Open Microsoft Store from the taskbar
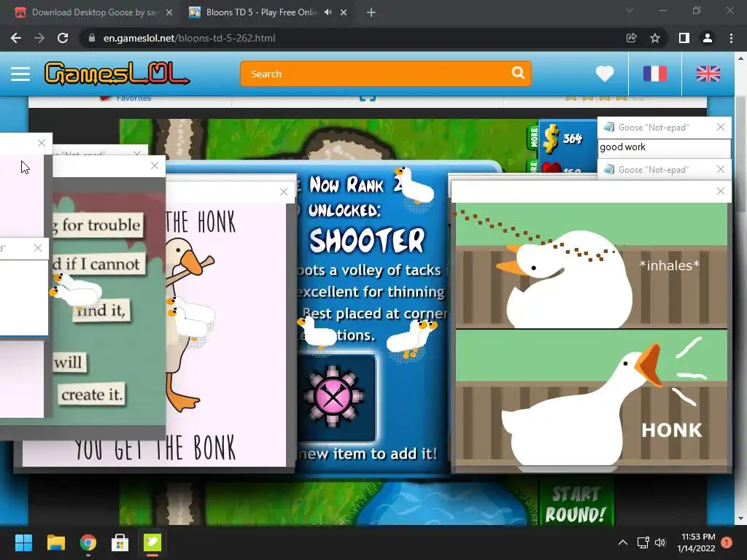 (120, 542)
